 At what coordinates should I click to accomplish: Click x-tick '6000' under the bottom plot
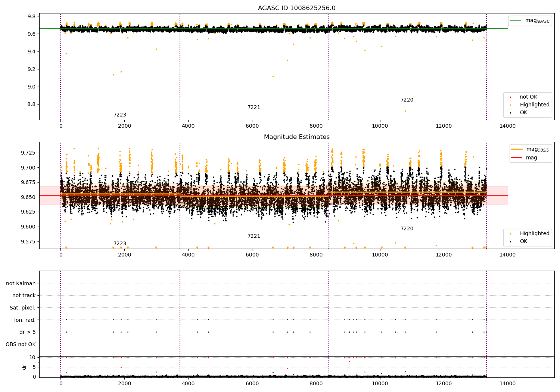[x=252, y=384]
